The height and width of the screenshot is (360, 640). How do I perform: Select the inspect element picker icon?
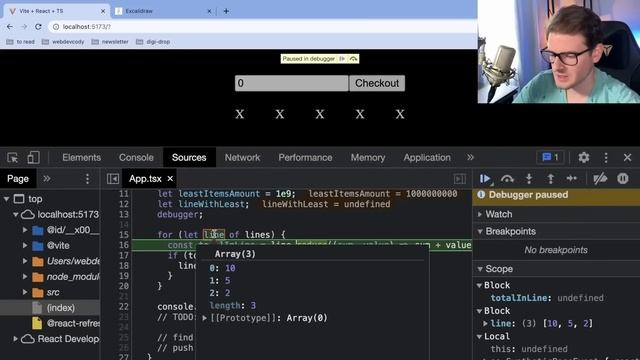pos(13,158)
